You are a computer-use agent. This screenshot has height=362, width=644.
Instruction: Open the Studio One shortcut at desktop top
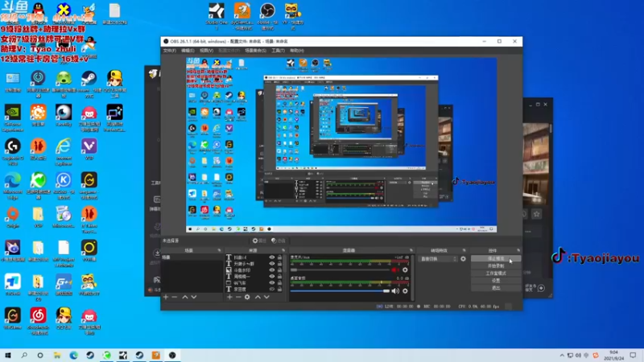click(217, 16)
